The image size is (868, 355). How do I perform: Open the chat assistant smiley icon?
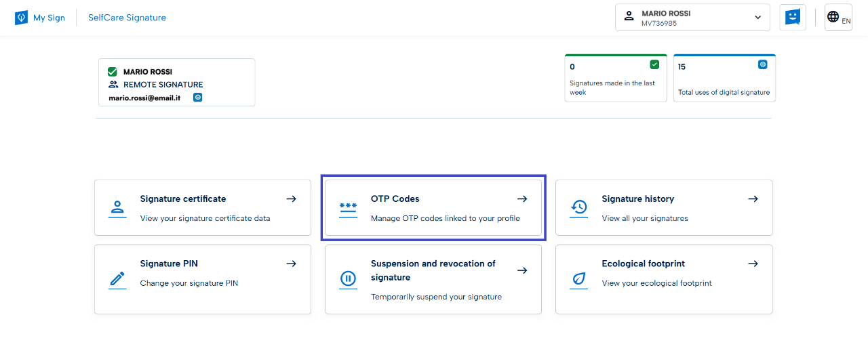click(792, 18)
